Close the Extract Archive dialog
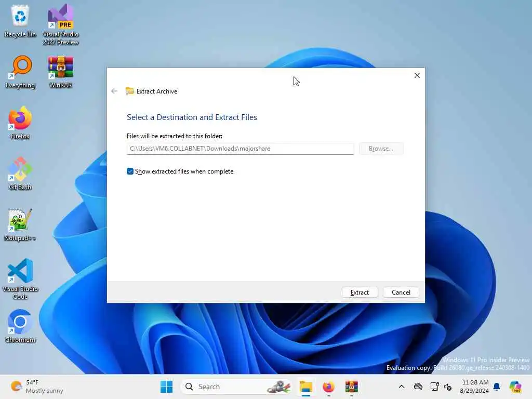This screenshot has width=532, height=399. tap(417, 75)
